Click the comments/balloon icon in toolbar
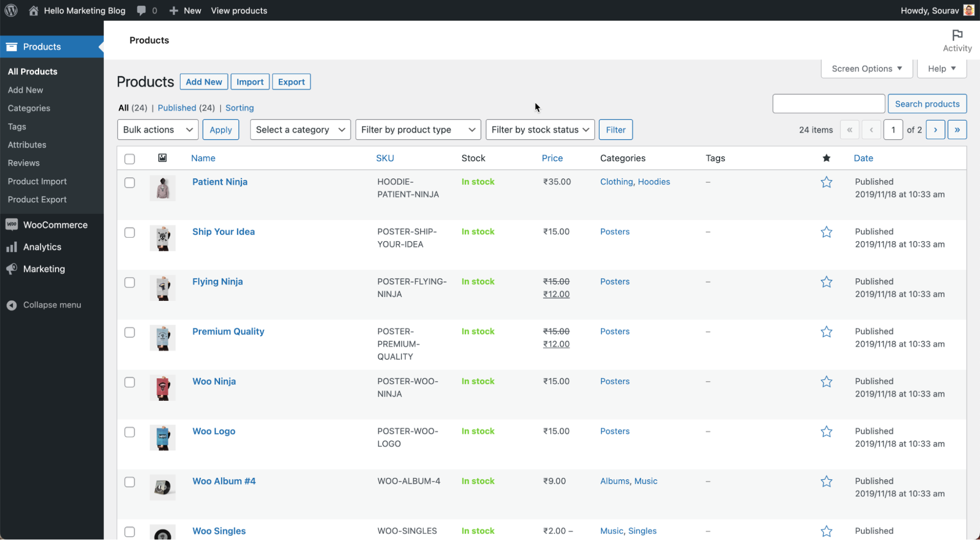This screenshot has width=980, height=540. pyautogui.click(x=141, y=10)
